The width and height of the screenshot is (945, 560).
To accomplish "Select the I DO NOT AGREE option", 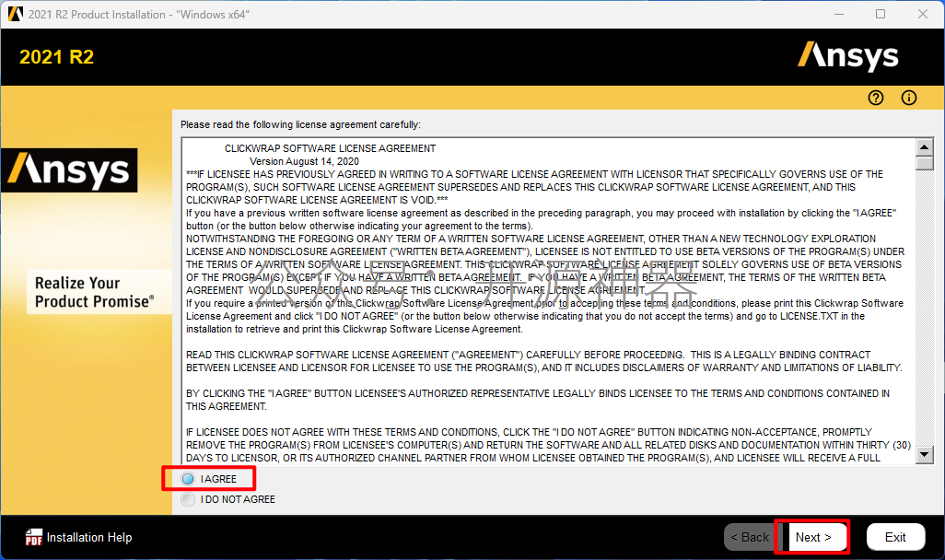I will click(x=188, y=499).
